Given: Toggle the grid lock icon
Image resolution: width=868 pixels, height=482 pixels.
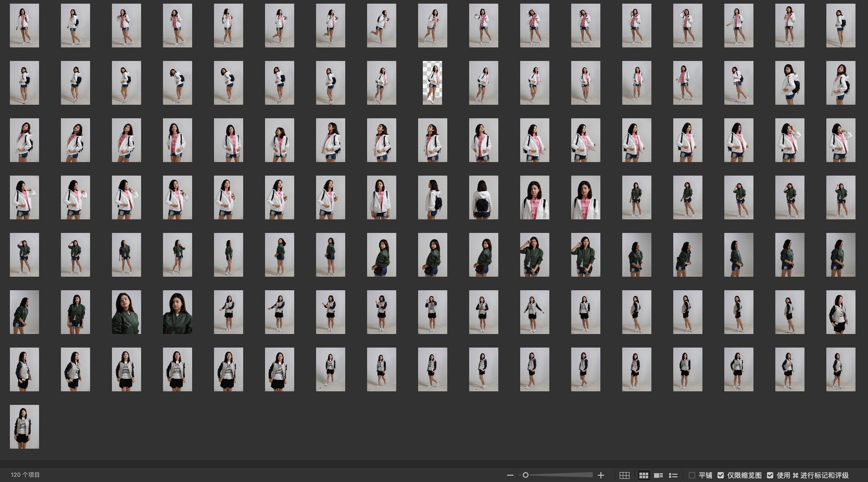Looking at the screenshot, I should 624,475.
